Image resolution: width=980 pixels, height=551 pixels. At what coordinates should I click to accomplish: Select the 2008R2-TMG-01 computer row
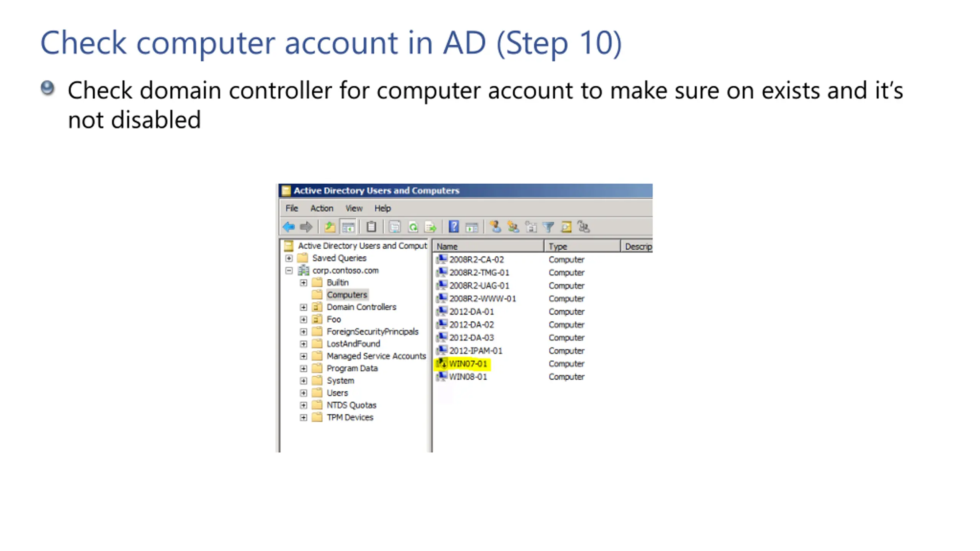tap(511, 272)
